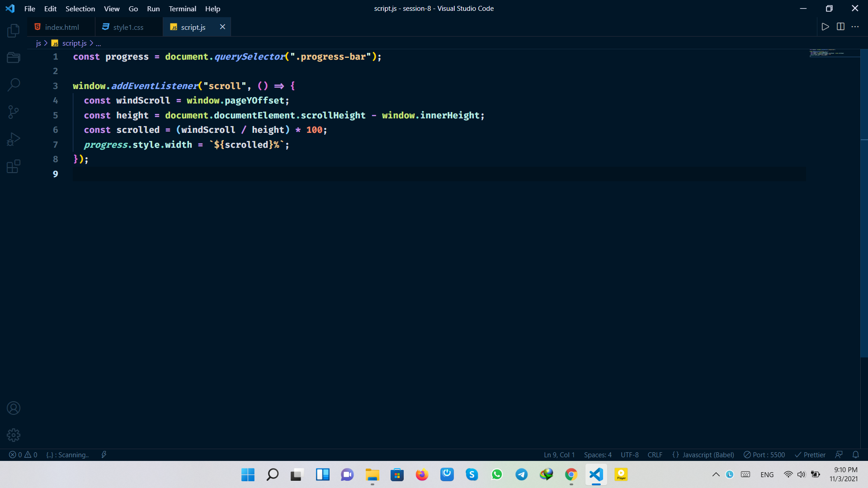The width and height of the screenshot is (868, 488).
Task: Open the Search view in activity bar
Action: tap(14, 84)
